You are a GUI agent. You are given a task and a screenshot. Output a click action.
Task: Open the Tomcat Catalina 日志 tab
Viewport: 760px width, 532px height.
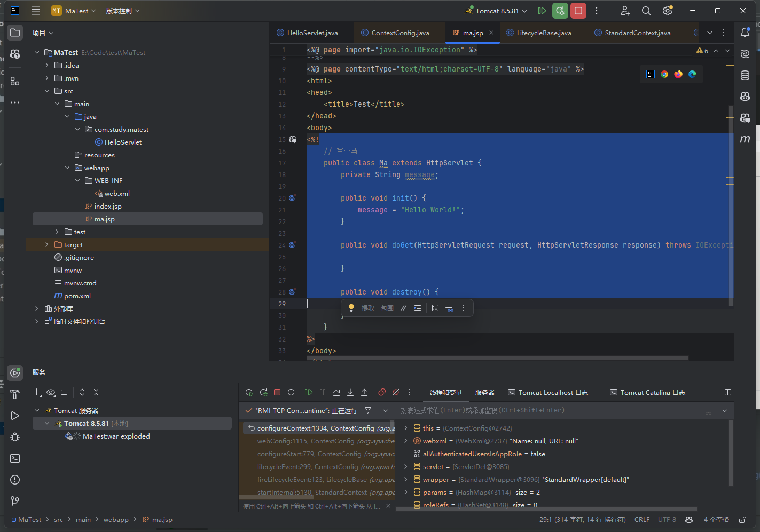[x=647, y=392]
